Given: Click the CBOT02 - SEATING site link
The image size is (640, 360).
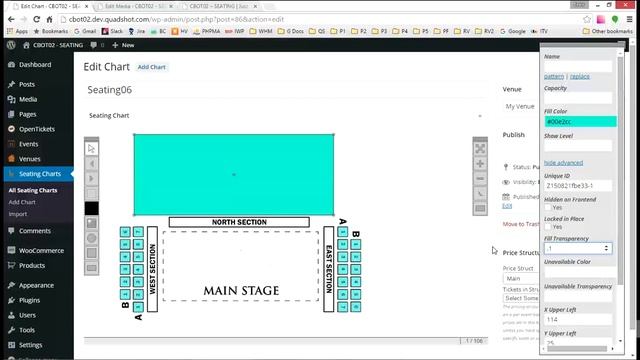Looking at the screenshot, I should (53, 45).
